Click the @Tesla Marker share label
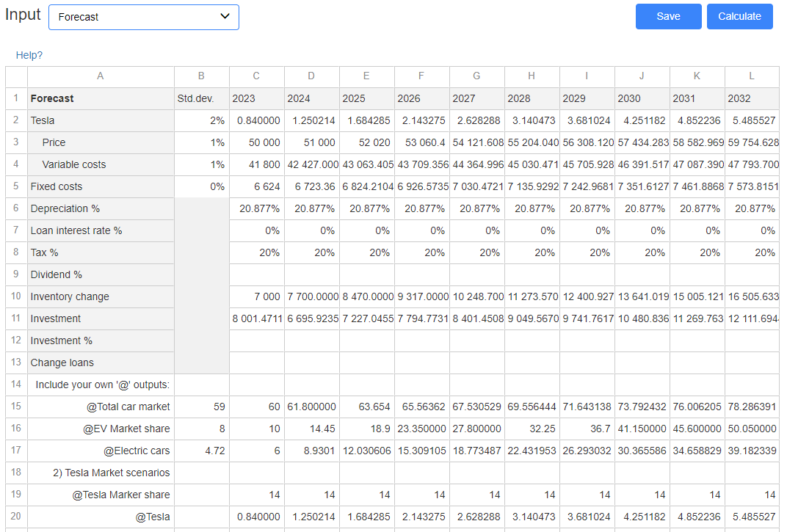 101,495
